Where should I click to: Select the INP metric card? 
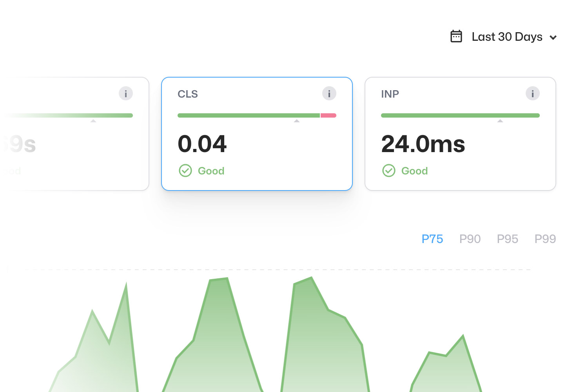(x=460, y=134)
